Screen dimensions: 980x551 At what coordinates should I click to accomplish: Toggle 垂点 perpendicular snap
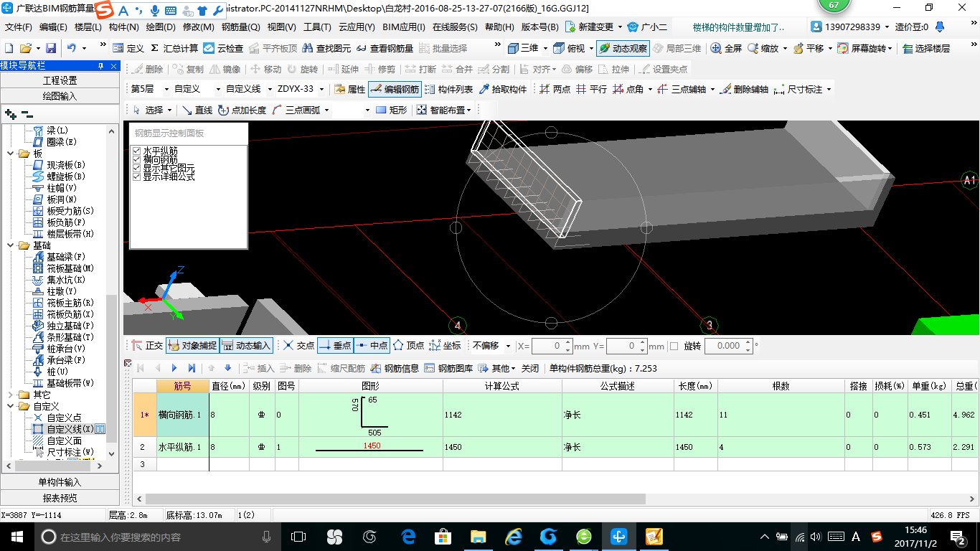[x=334, y=346]
